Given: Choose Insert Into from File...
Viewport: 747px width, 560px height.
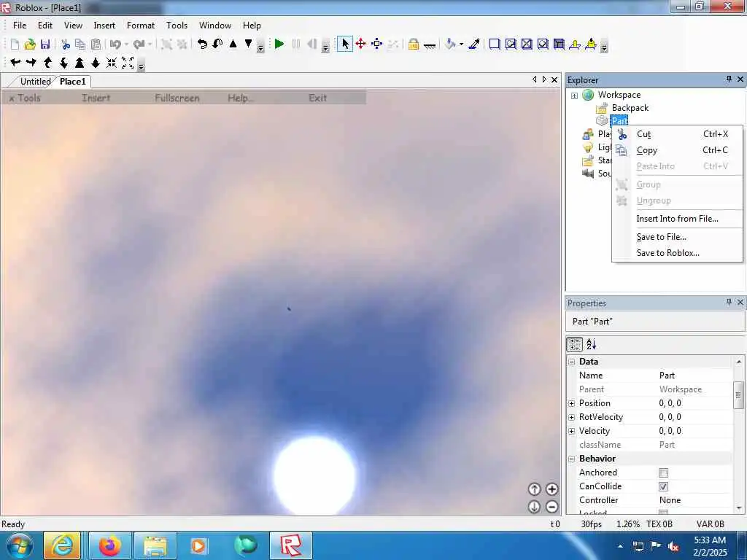Looking at the screenshot, I should click(677, 219).
